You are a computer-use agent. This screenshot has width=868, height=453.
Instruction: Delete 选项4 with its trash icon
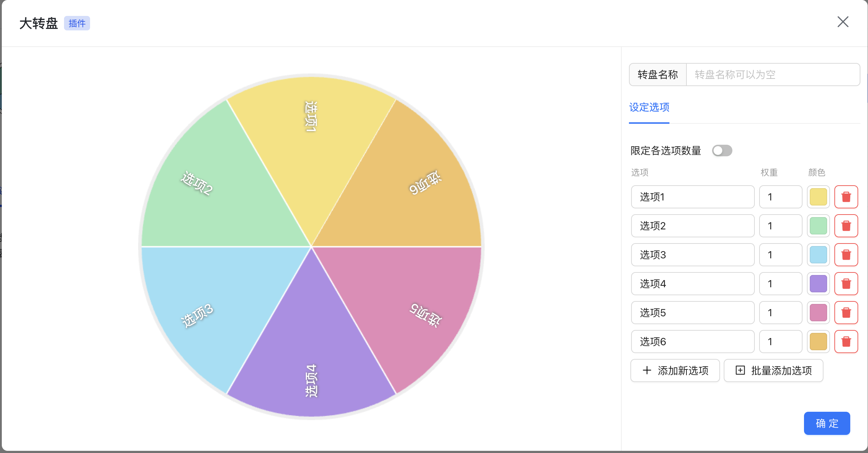coord(846,284)
